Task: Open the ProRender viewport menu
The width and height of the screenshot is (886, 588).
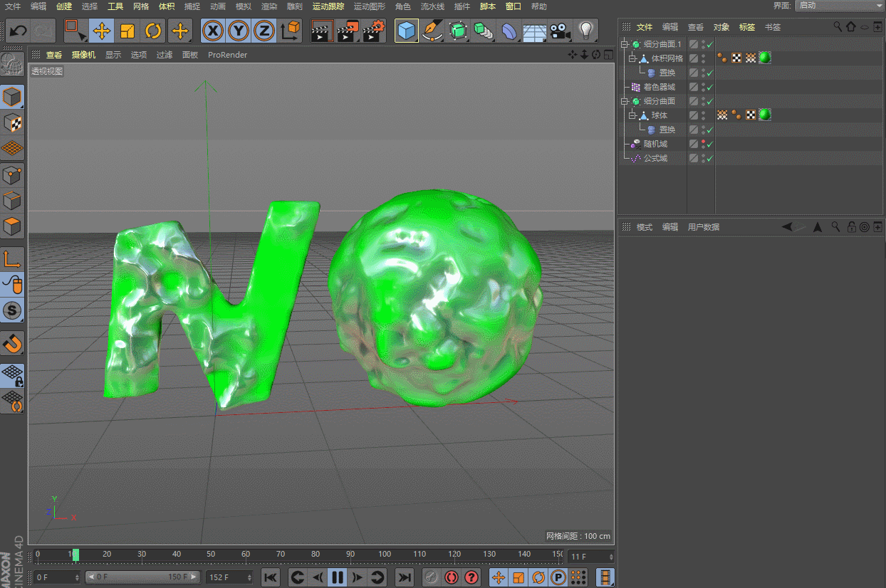Action: (227, 54)
